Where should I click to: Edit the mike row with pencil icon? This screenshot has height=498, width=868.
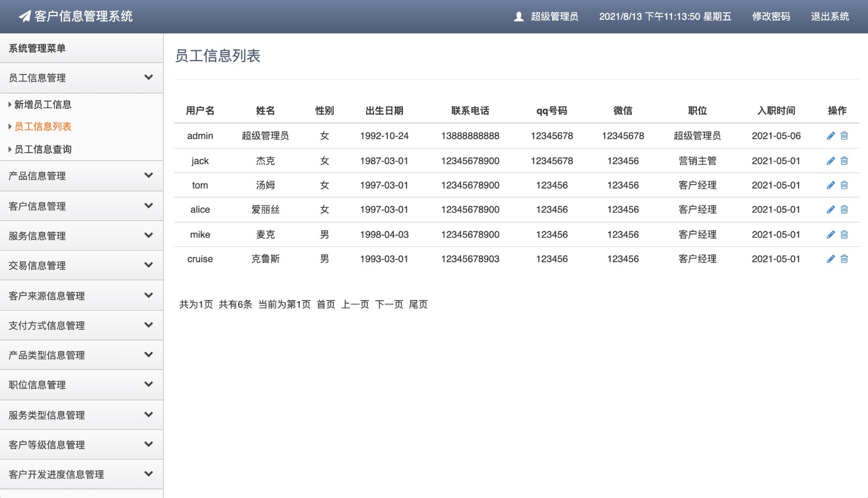pyautogui.click(x=831, y=235)
